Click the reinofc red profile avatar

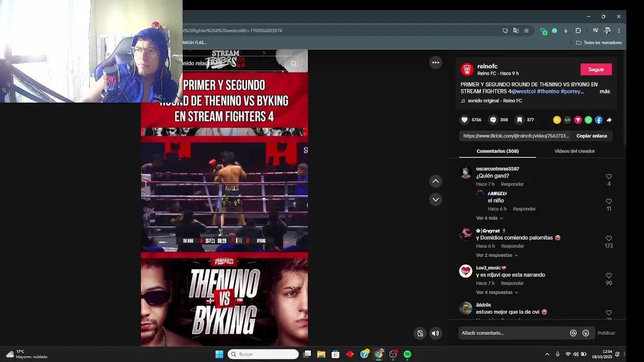pos(467,69)
